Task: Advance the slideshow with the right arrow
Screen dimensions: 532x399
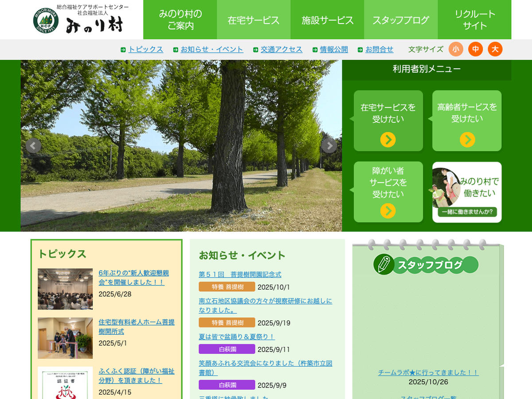Action: click(x=329, y=145)
